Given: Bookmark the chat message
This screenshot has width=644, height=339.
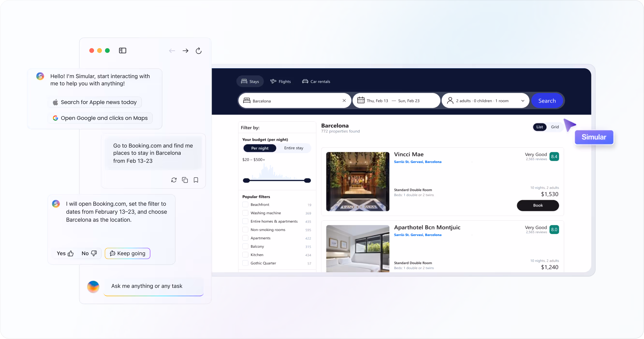Looking at the screenshot, I should point(196,180).
